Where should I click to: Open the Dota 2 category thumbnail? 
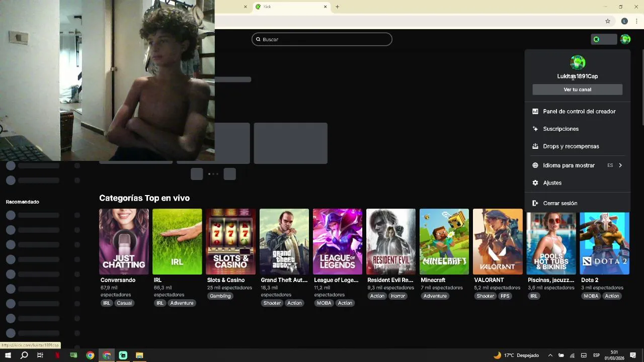coord(604,243)
